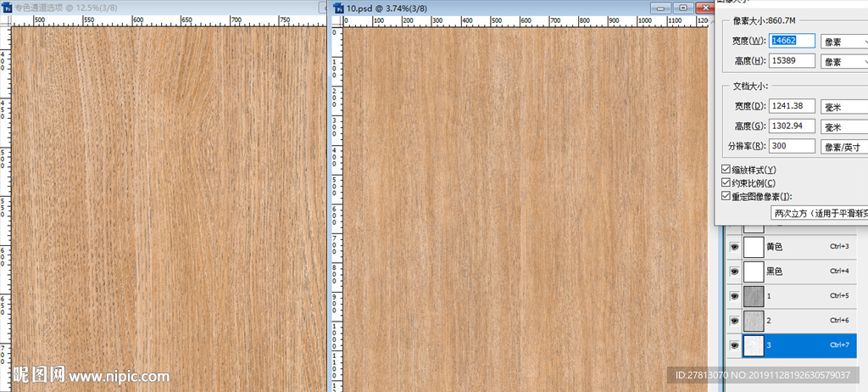
Task: Open the resolution 像素/英寸 unit dropdown
Action: tap(844, 147)
